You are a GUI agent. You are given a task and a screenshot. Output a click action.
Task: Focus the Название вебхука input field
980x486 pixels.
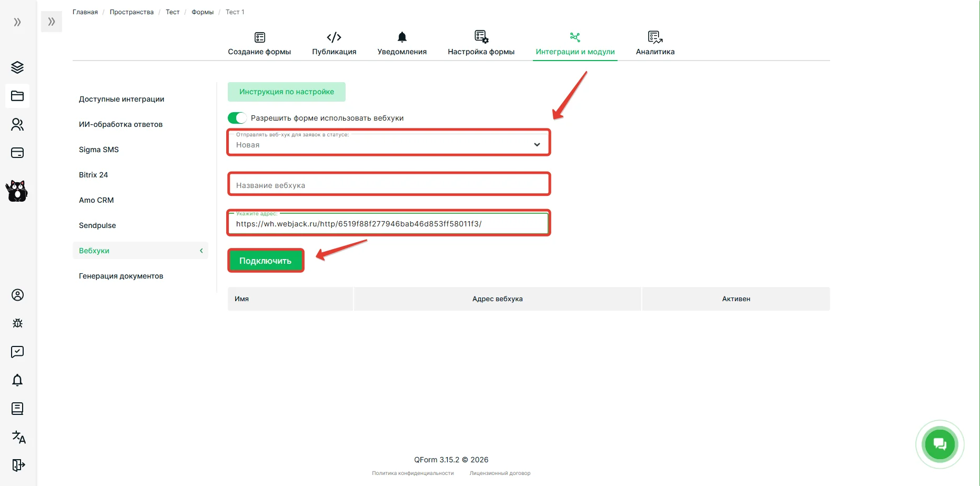pyautogui.click(x=389, y=184)
